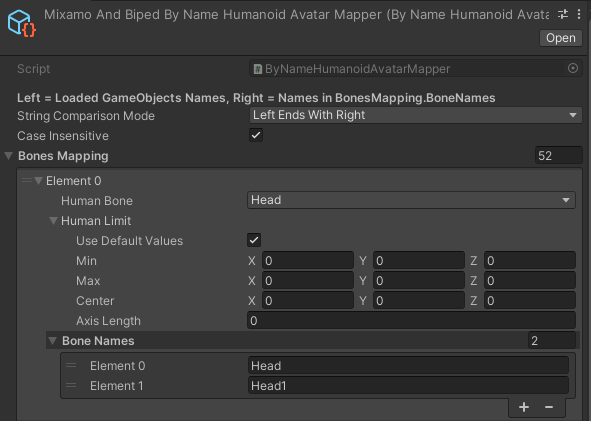The image size is (591, 421).
Task: Click the Bones Mapping size field showing 52
Action: [x=559, y=155]
